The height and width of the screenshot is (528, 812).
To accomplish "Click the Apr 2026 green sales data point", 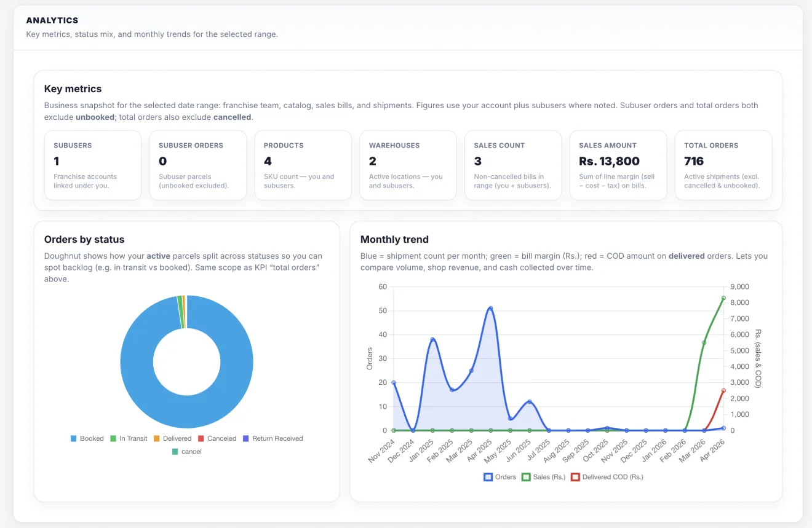I will 723,298.
